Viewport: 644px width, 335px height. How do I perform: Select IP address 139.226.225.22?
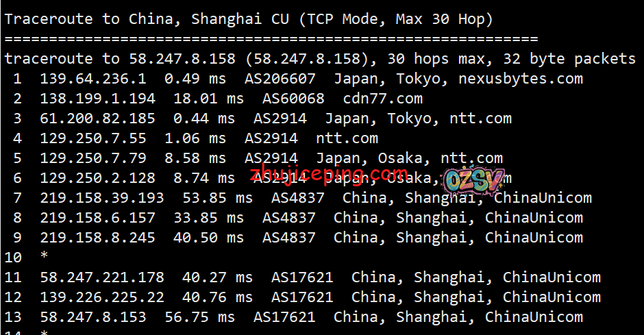102,297
